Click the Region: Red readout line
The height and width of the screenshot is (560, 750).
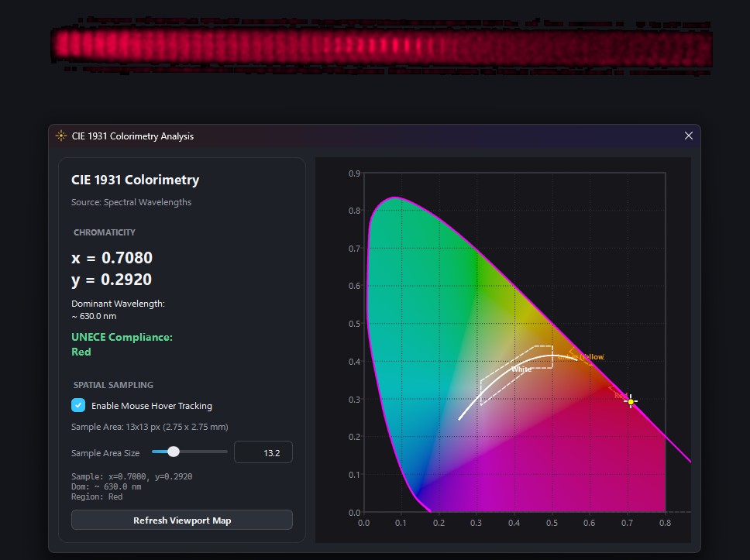[97, 497]
